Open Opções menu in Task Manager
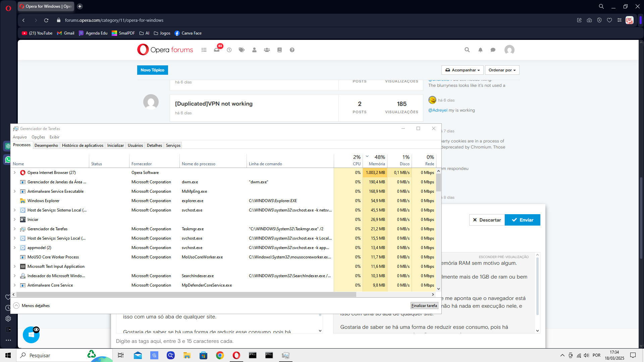This screenshot has width=644, height=362. pyautogui.click(x=38, y=137)
